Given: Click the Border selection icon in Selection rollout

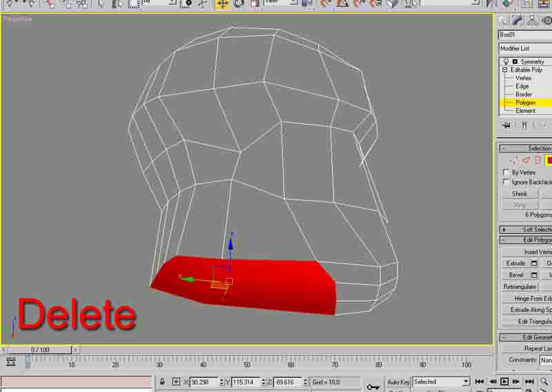Looking at the screenshot, I should pyautogui.click(x=538, y=160).
